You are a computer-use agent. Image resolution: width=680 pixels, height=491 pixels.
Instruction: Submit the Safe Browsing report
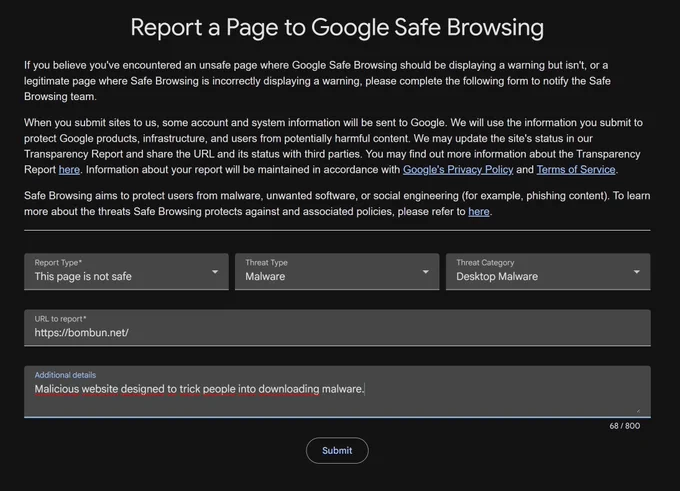[x=337, y=450]
